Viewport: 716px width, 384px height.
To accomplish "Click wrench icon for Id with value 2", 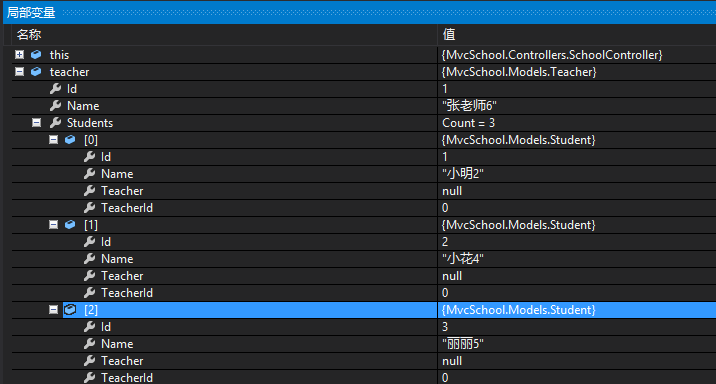I will coord(90,242).
